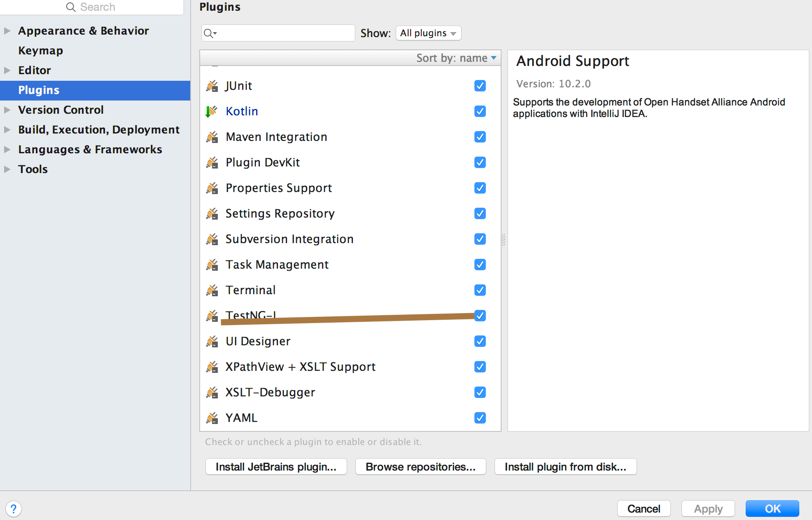Select Plugins in the settings sidebar
This screenshot has width=812, height=520.
click(95, 90)
